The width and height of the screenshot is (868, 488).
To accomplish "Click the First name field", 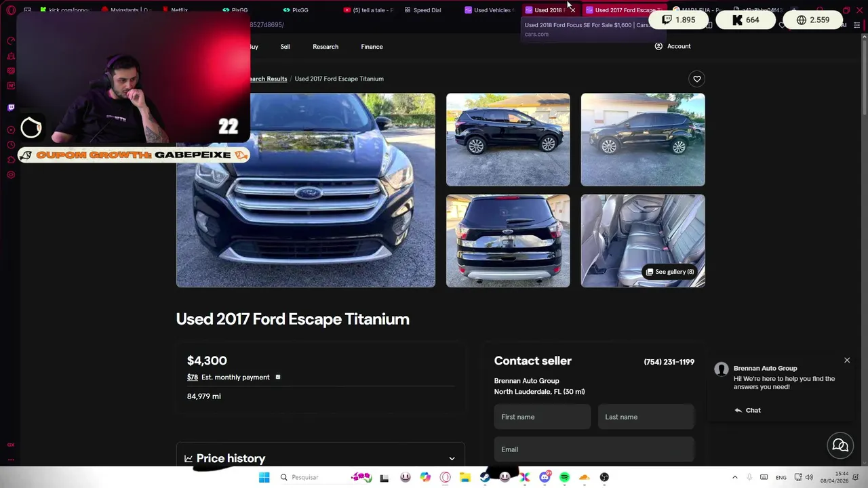I will click(542, 417).
